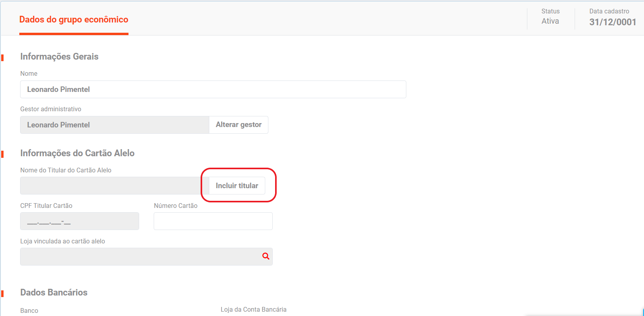Viewport: 644px width, 316px height.
Task: Click the Status header label
Action: pyautogui.click(x=550, y=11)
